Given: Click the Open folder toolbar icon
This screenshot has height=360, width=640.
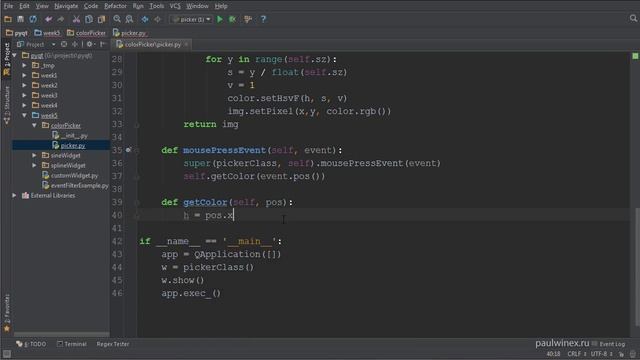Looking at the screenshot, I should click(x=8, y=19).
